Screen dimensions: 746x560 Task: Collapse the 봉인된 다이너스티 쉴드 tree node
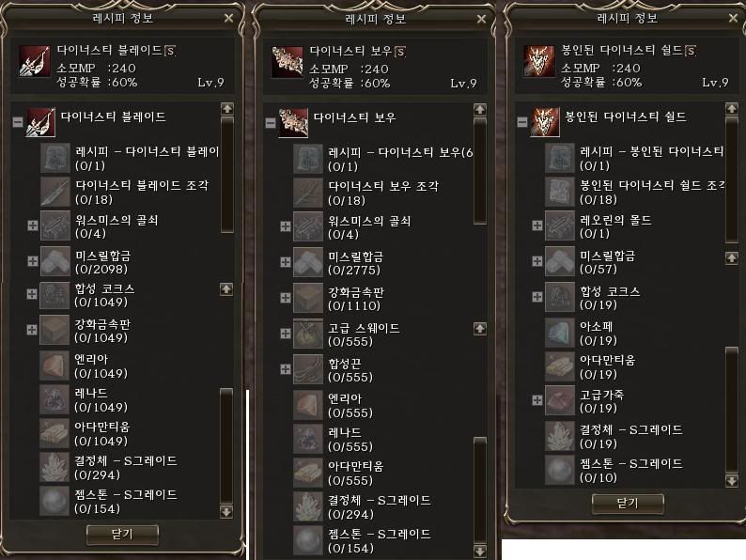[522, 122]
